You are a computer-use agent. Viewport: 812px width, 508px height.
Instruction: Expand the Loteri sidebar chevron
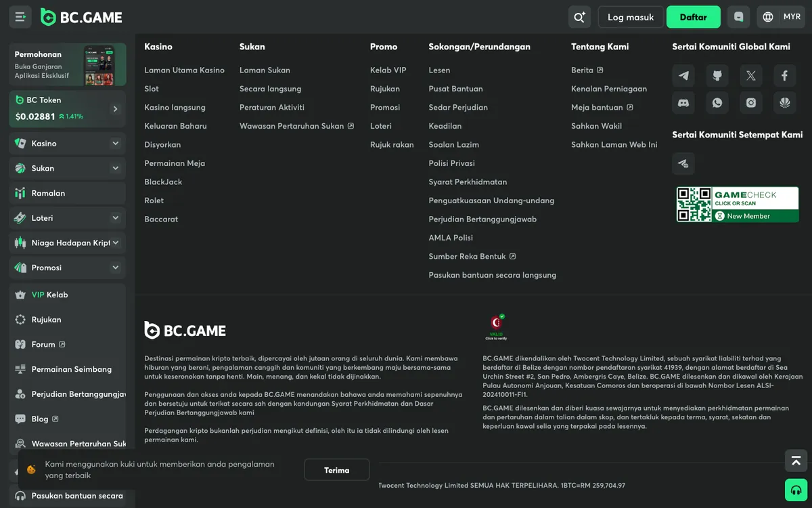pyautogui.click(x=115, y=218)
